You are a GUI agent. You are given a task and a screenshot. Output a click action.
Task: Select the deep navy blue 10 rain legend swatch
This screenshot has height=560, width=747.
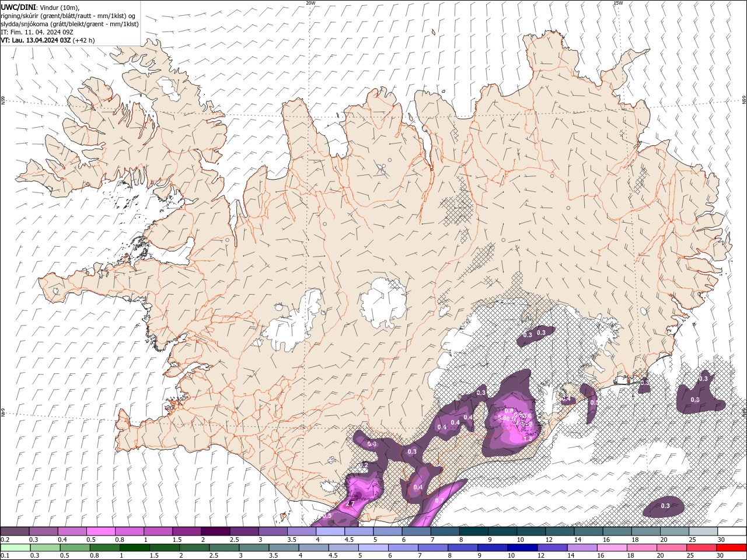522,548
